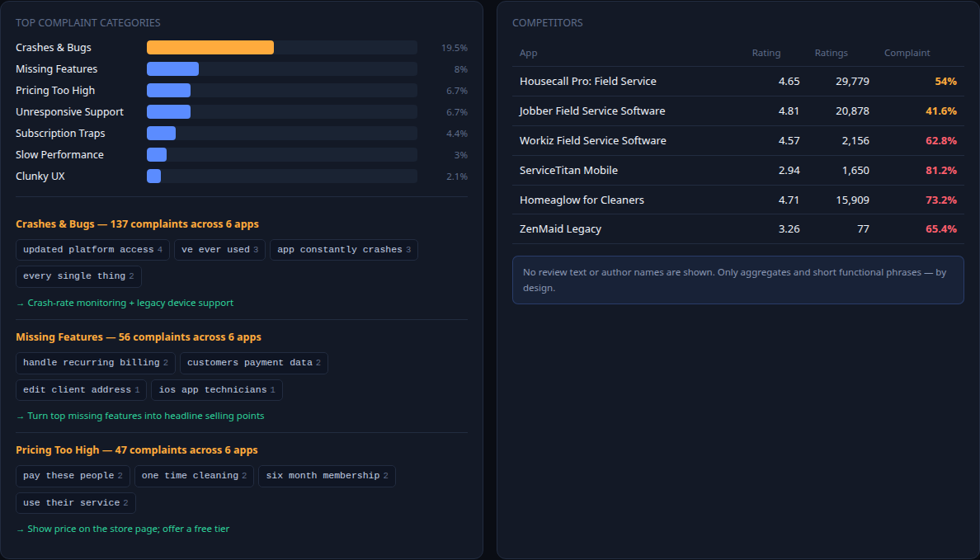Click the 'edit client address' phrase chip
This screenshot has height=560, width=980.
[x=81, y=390]
